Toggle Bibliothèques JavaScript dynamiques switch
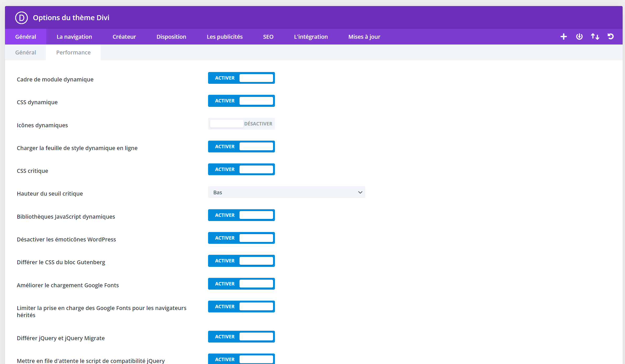 [x=241, y=215]
